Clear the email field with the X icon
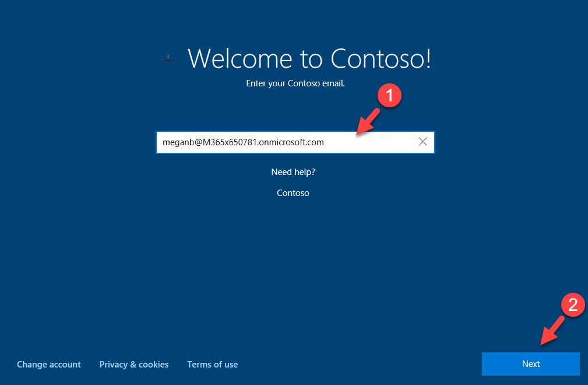588x385 pixels. (422, 142)
